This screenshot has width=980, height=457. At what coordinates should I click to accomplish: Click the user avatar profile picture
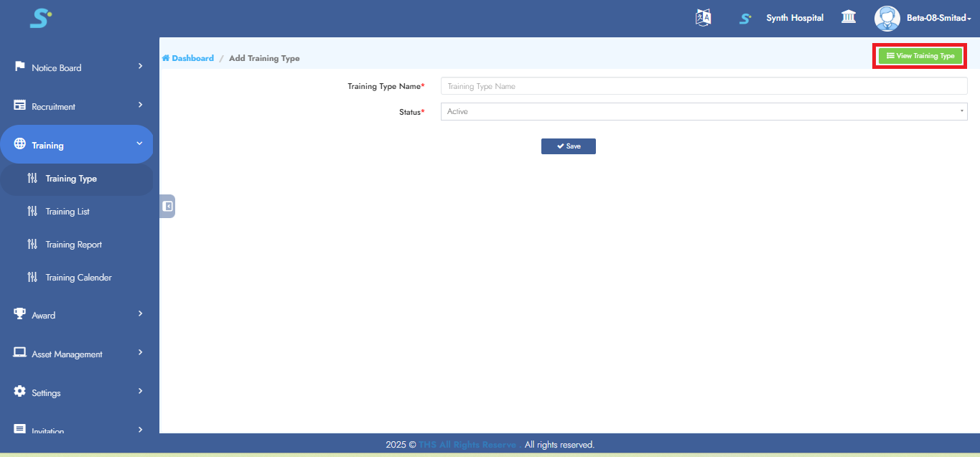point(887,18)
